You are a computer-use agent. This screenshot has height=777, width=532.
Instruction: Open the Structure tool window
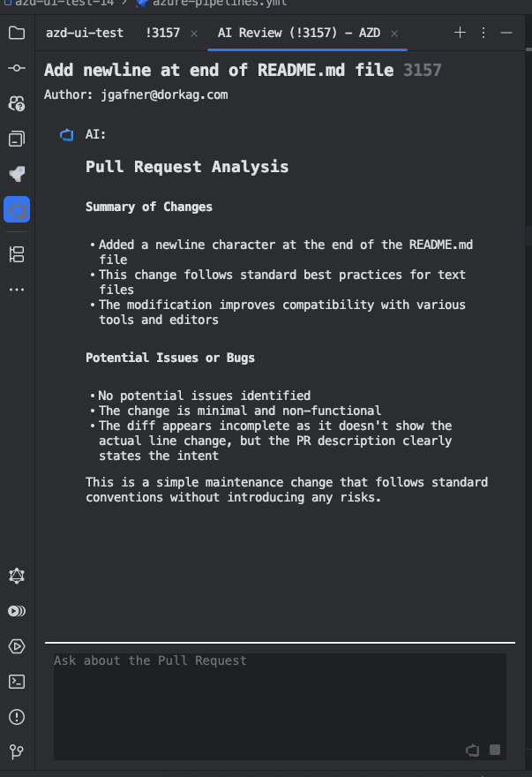[x=17, y=253]
